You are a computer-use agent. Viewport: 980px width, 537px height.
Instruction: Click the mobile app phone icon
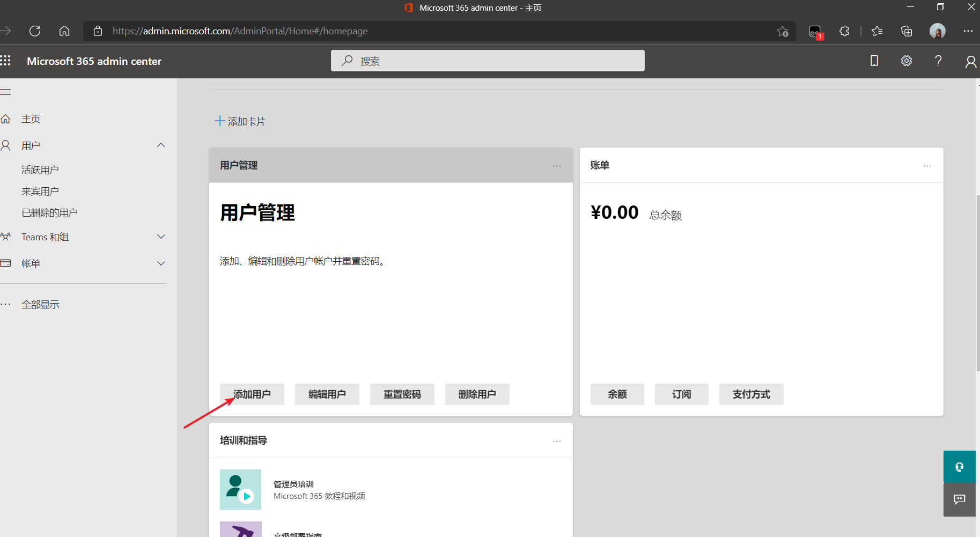[x=874, y=61]
